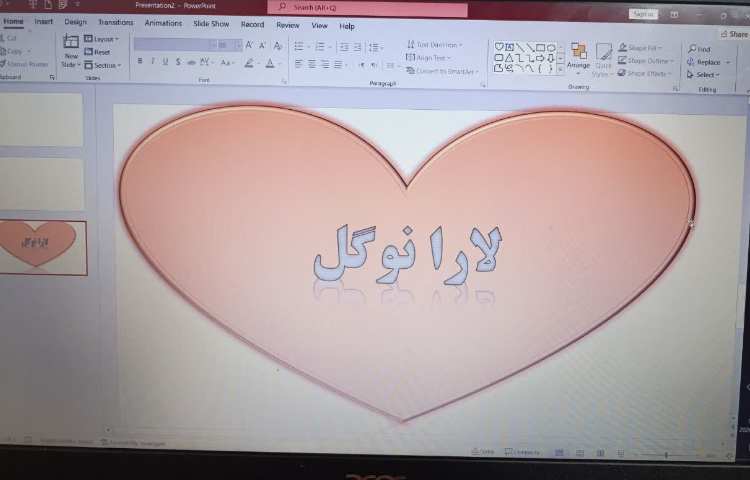The height and width of the screenshot is (480, 750).
Task: Open the View ribbon tab
Action: 320,25
